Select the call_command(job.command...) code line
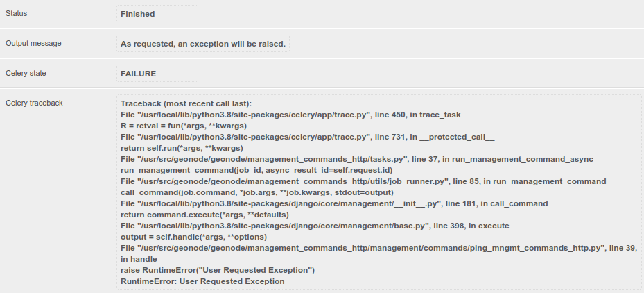 (256, 192)
